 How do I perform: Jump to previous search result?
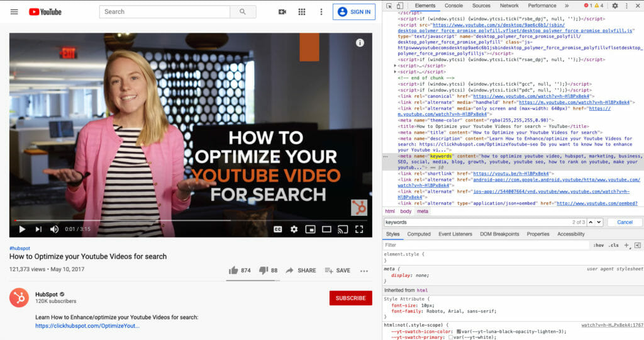[x=591, y=222]
